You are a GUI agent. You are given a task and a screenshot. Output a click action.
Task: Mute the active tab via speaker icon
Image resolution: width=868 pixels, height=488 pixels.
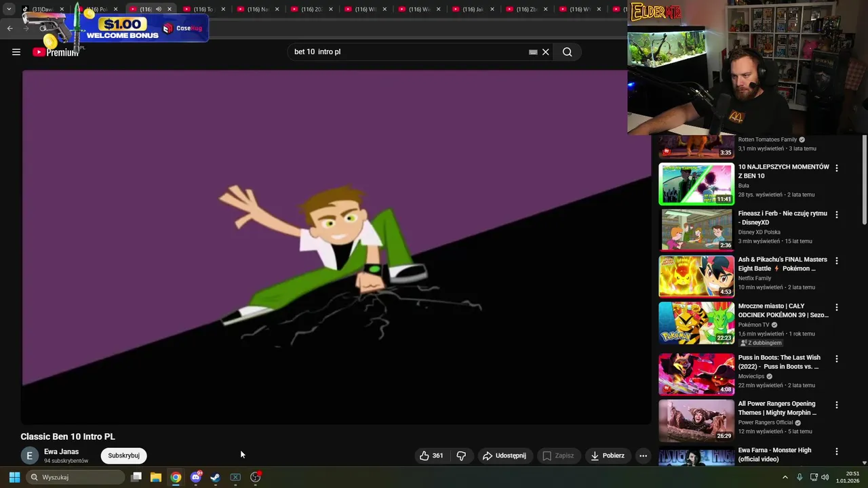(x=159, y=9)
